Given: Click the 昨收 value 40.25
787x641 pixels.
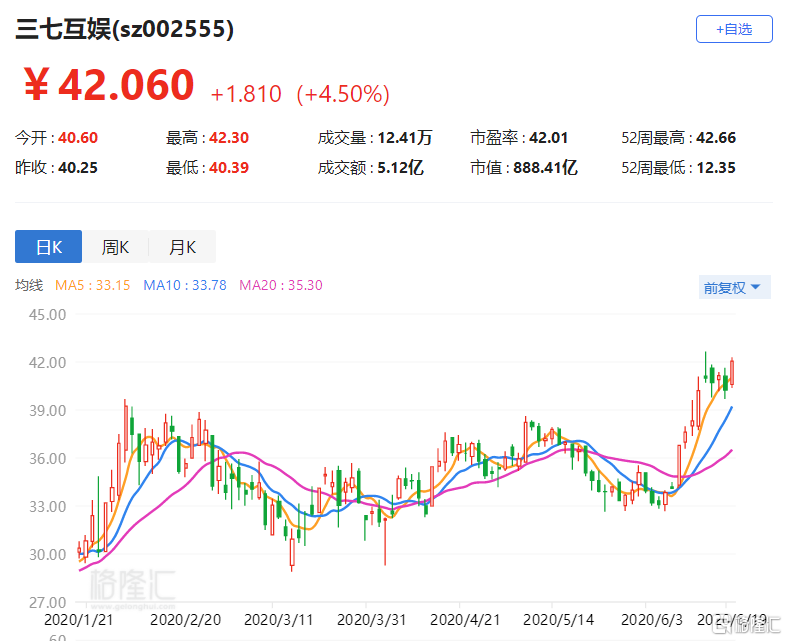Looking at the screenshot, I should [x=78, y=167].
